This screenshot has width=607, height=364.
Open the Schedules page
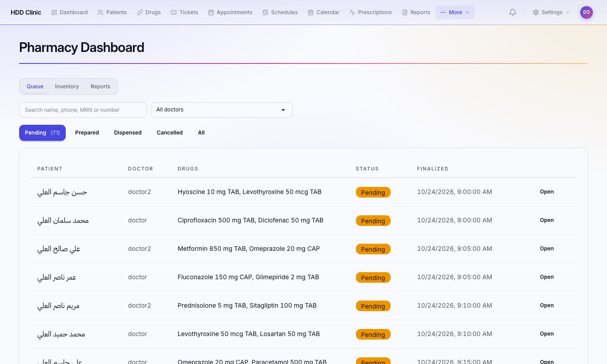280,12
